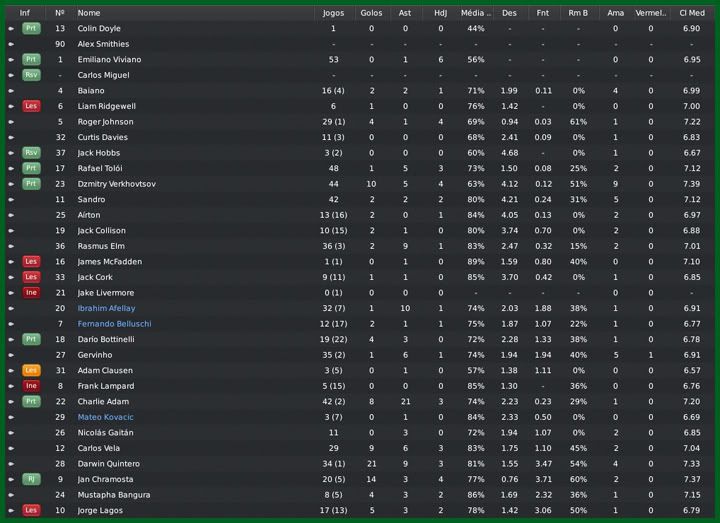Click the row selector arrow for Gervinho
The width and height of the screenshot is (720, 523).
pos(11,355)
